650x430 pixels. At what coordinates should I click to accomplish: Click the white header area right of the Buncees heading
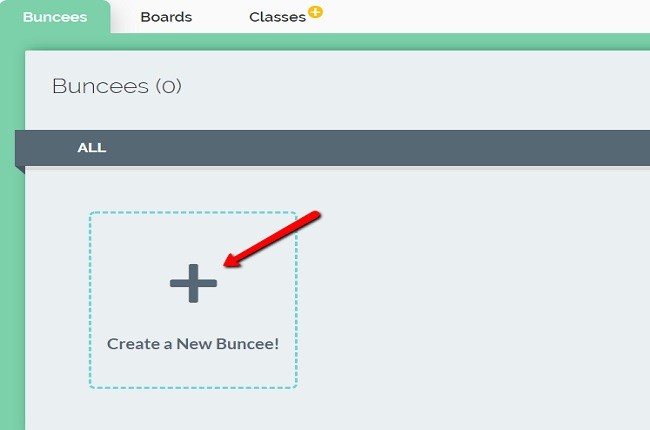click(420, 87)
